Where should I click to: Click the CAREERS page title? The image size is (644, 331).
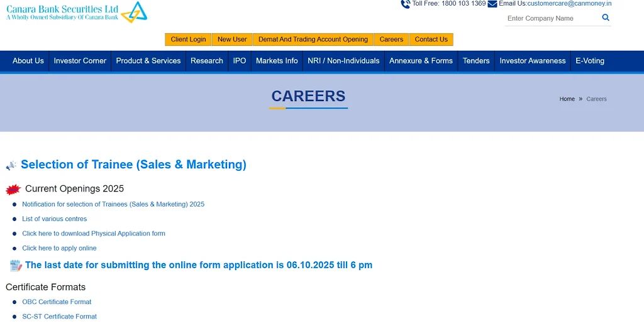[308, 96]
